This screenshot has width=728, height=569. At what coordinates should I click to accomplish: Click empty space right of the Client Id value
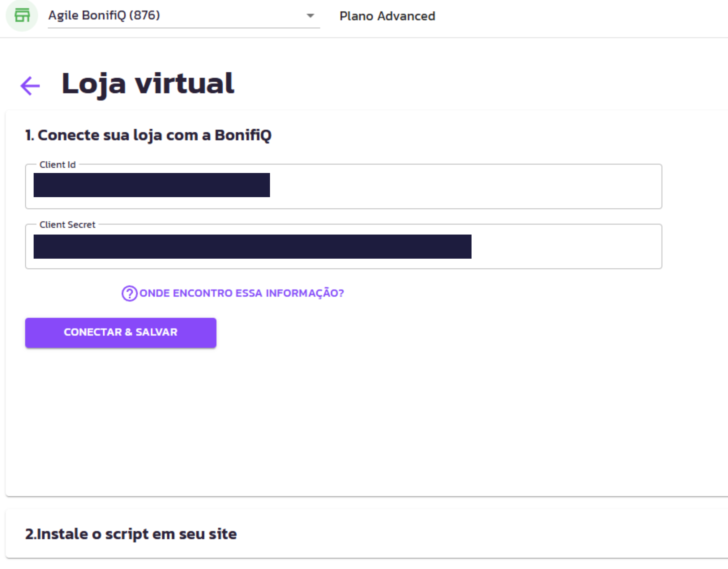467,185
